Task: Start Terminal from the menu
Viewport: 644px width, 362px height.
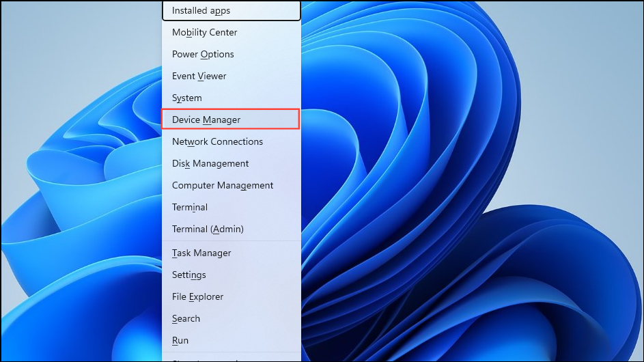Action: tap(232, 207)
